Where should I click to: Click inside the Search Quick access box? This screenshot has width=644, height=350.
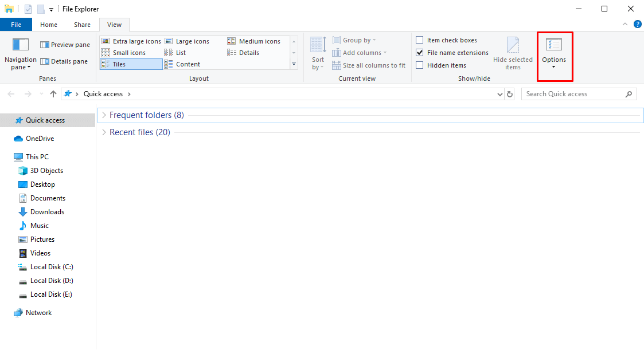tap(573, 93)
